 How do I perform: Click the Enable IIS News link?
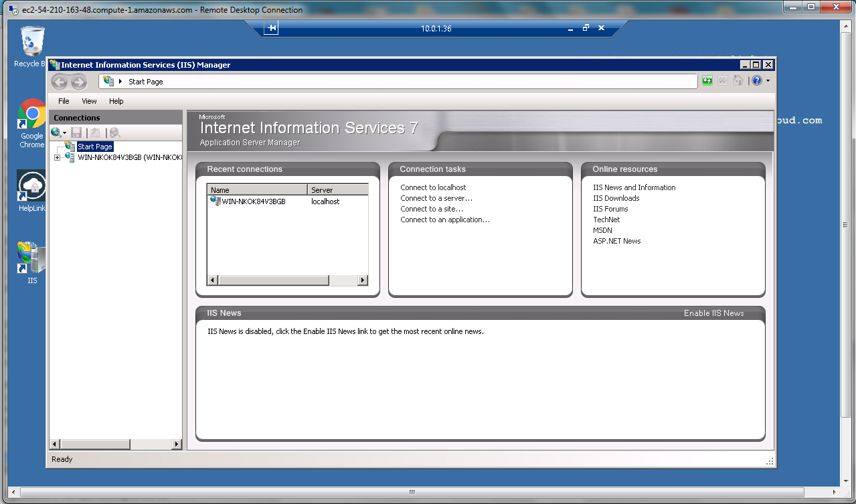click(x=713, y=313)
